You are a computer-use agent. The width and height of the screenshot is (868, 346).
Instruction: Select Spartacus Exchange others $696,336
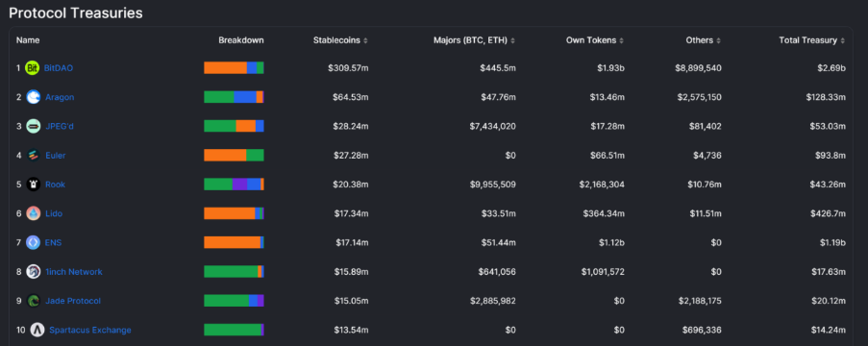click(702, 330)
